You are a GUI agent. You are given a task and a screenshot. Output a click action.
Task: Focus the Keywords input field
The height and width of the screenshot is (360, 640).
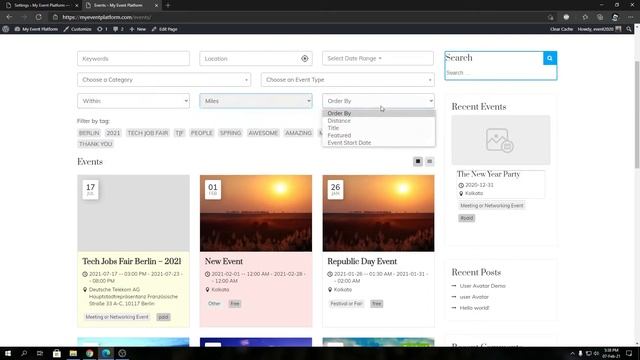coord(133,58)
